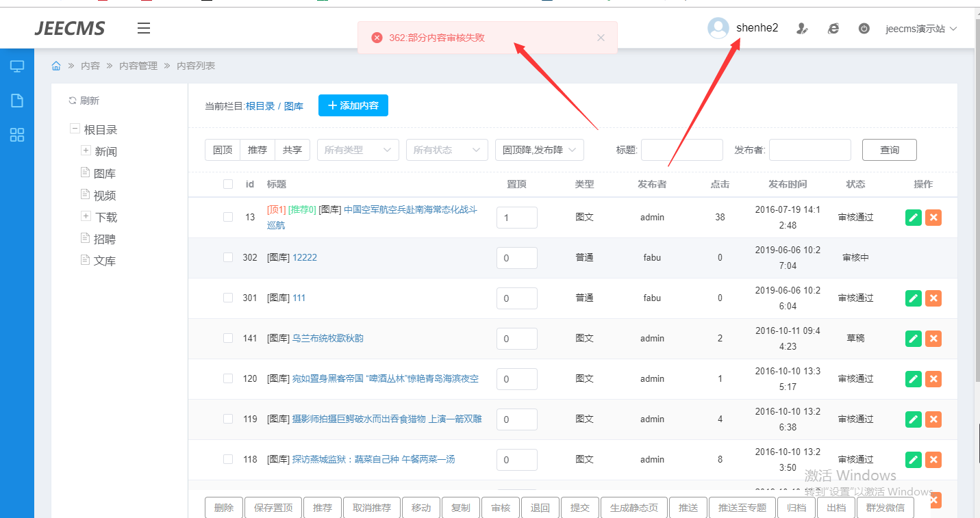Open the site preview browser icon

(833, 29)
